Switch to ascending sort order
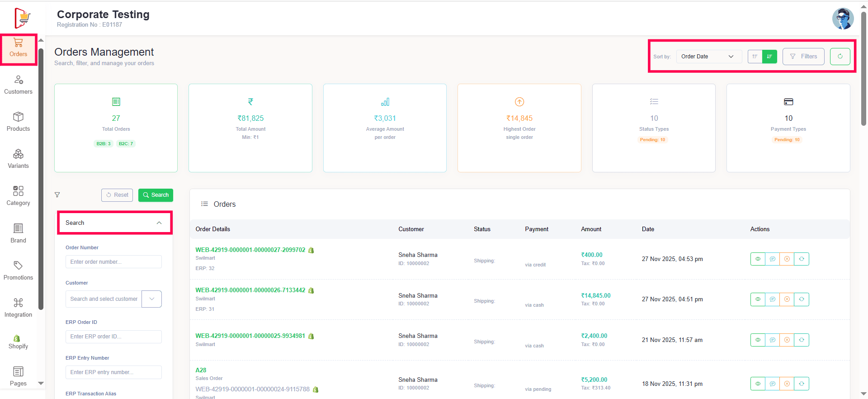Image resolution: width=868 pixels, height=399 pixels. coord(755,57)
